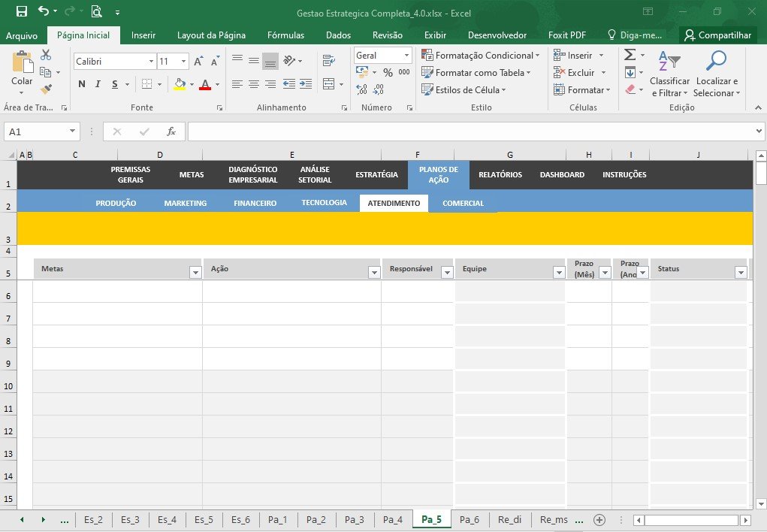
Task: Switch to the Fórmulas ribbon tab
Action: click(285, 35)
